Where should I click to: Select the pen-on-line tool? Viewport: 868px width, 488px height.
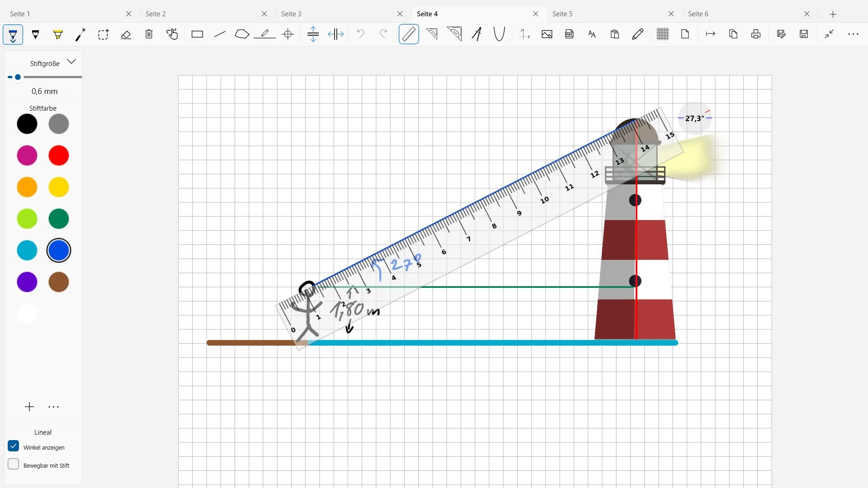pos(265,34)
